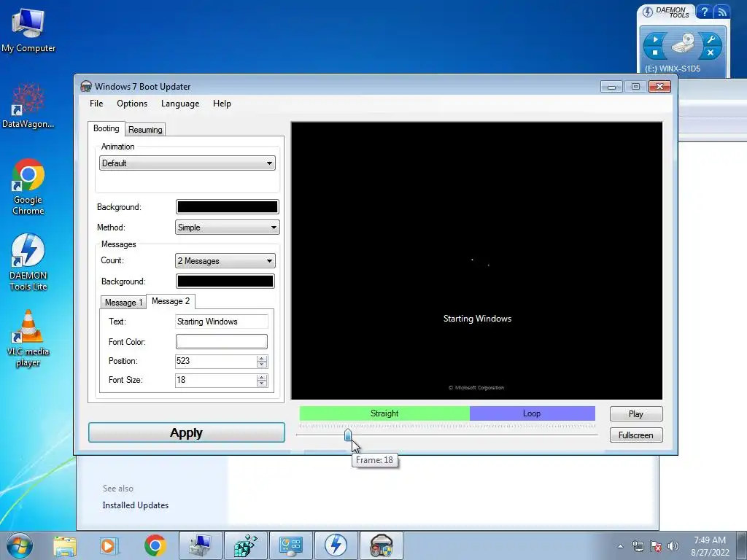Click the Messages Background color swatch
Screen dimensions: 747x560
pos(225,281)
